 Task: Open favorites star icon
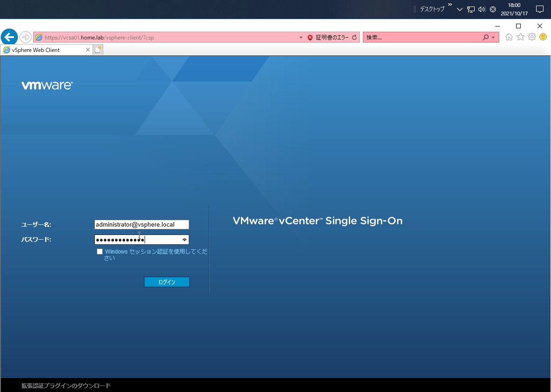pos(520,37)
